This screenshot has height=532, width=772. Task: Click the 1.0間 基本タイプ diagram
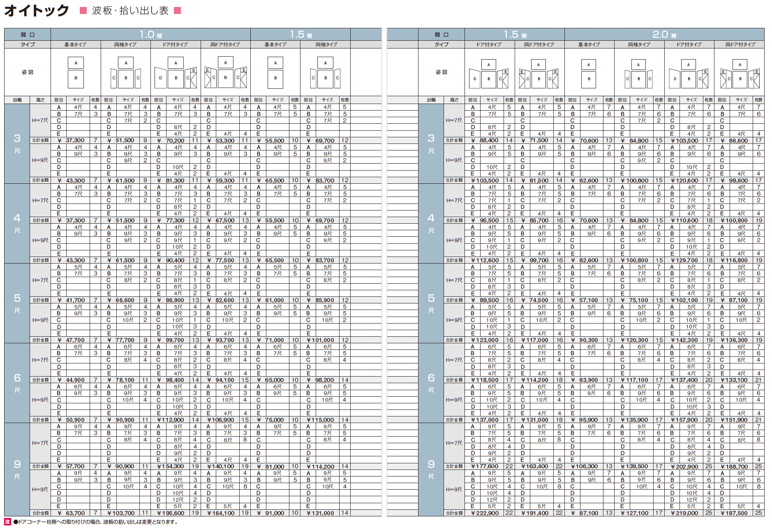tap(76, 73)
